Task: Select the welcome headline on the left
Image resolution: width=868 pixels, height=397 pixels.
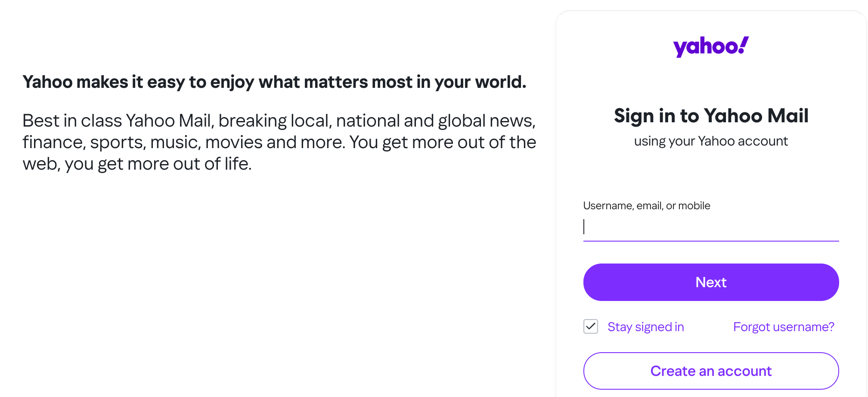Action: [275, 82]
